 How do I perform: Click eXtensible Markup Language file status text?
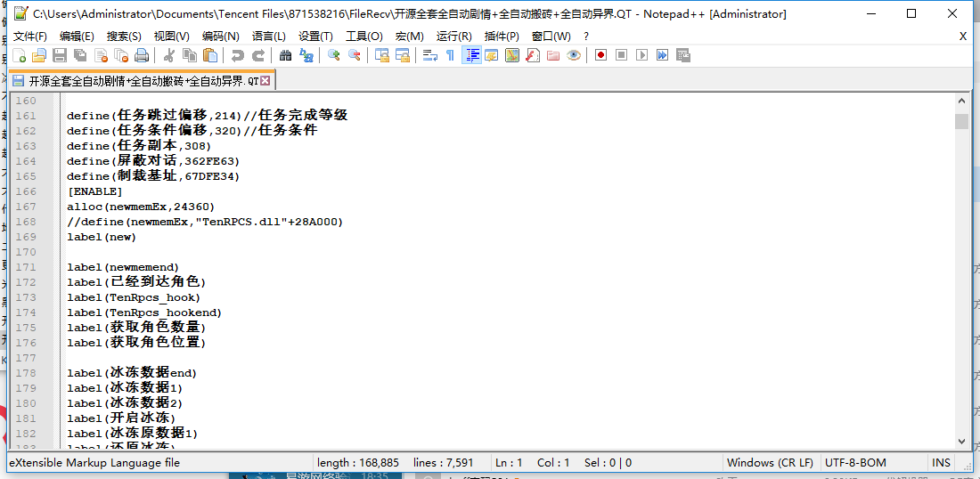(94, 463)
